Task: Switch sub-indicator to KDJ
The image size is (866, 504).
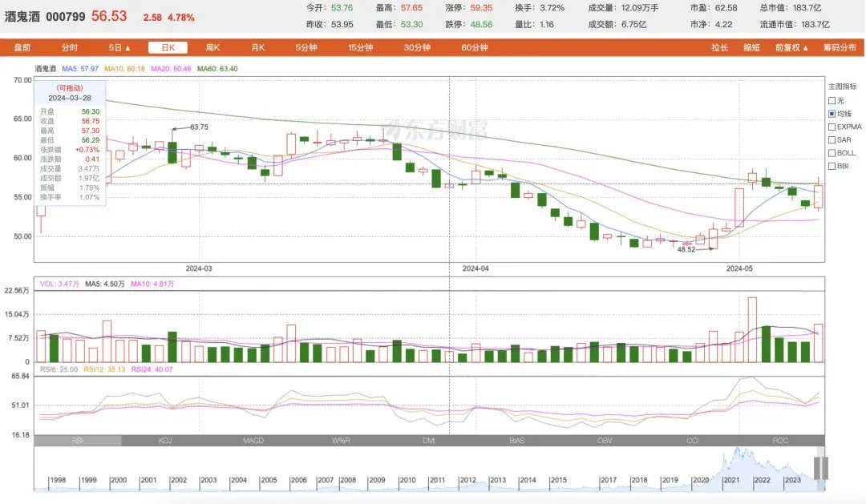Action: (x=165, y=441)
